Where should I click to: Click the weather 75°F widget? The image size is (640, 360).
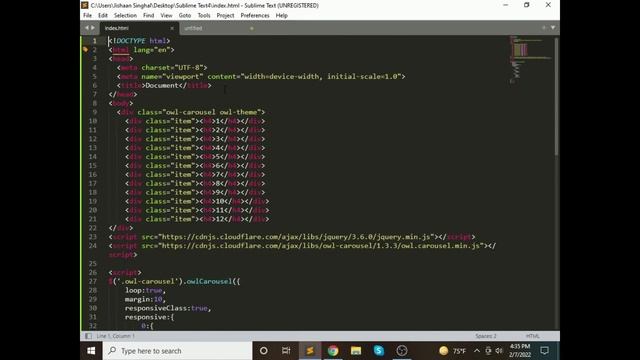click(452, 351)
